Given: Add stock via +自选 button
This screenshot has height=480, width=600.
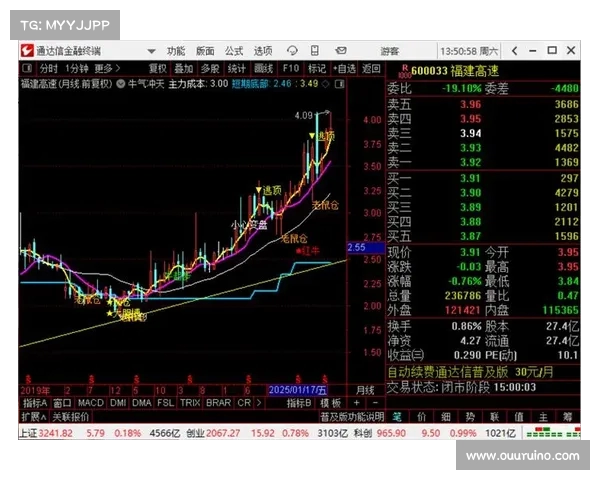Looking at the screenshot, I should [343, 68].
